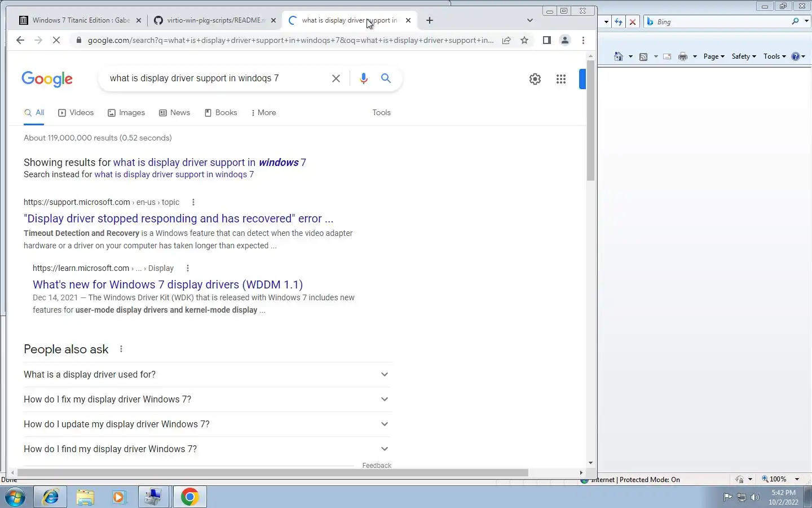Open the Page dropdown in Internet Explorer

tap(713, 56)
